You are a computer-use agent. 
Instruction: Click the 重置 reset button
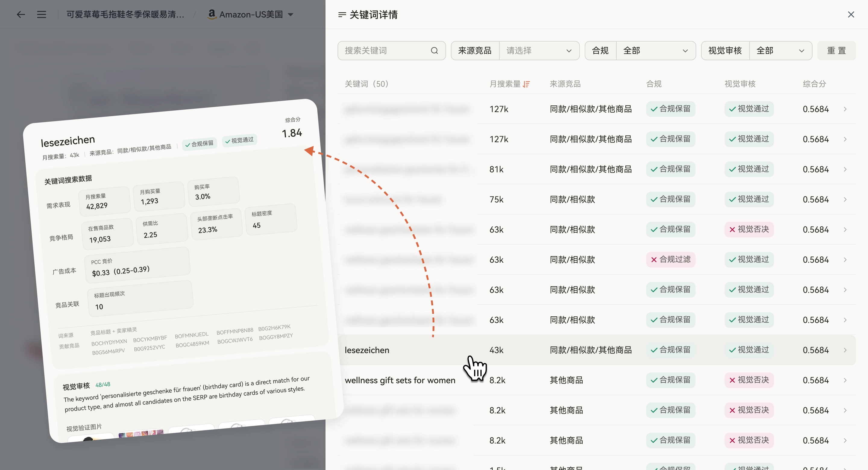[x=836, y=51]
